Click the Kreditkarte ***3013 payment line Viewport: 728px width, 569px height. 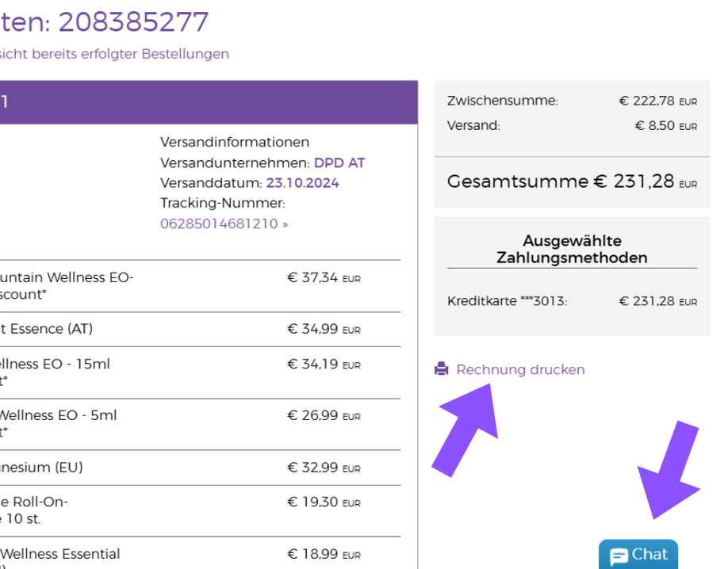508,301
